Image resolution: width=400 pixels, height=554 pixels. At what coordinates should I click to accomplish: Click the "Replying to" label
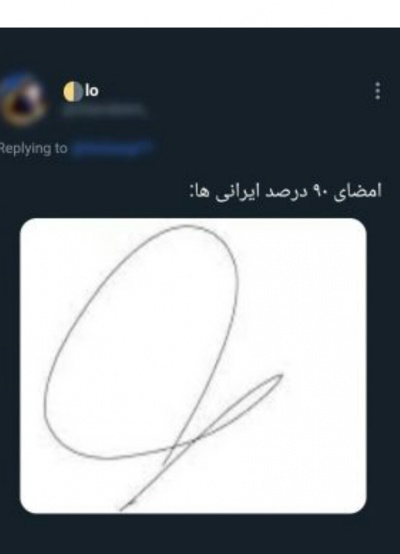[34, 148]
